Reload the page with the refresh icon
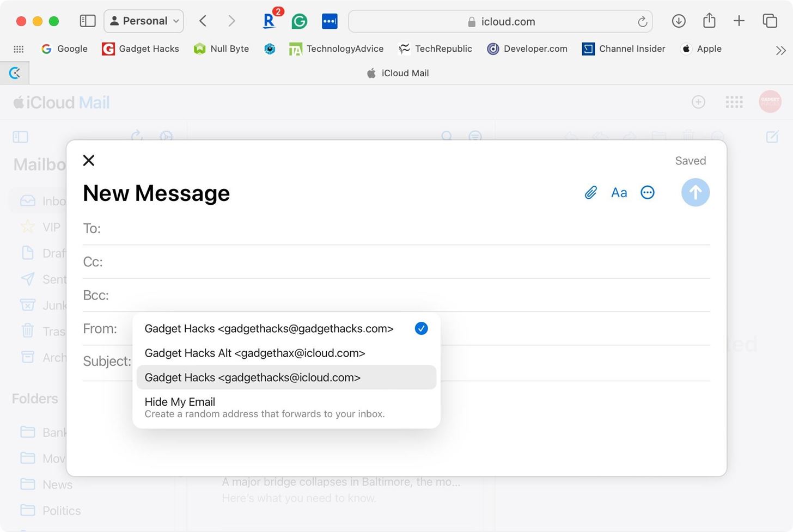 pos(642,22)
